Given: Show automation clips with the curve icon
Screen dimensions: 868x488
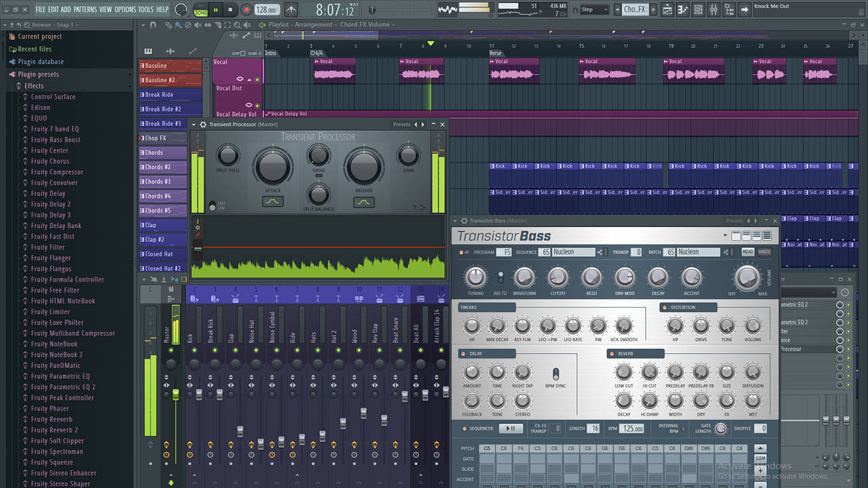Looking at the screenshot, I should pyautogui.click(x=193, y=51).
